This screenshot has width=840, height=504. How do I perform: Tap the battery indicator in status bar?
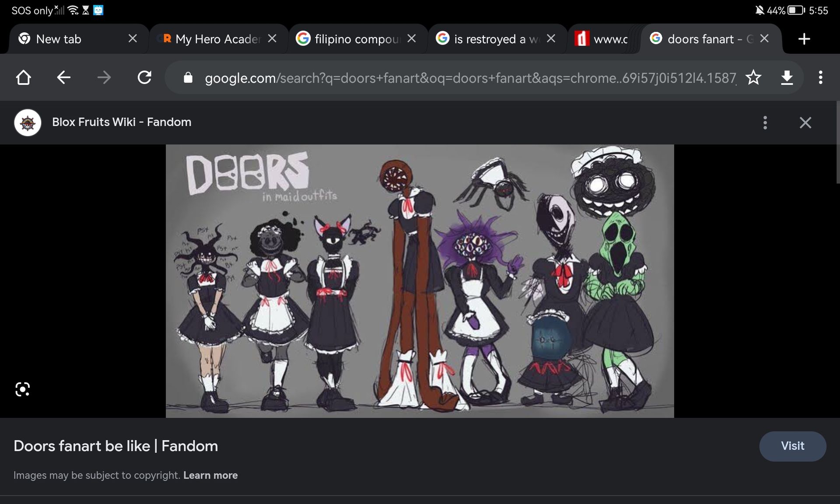(796, 10)
